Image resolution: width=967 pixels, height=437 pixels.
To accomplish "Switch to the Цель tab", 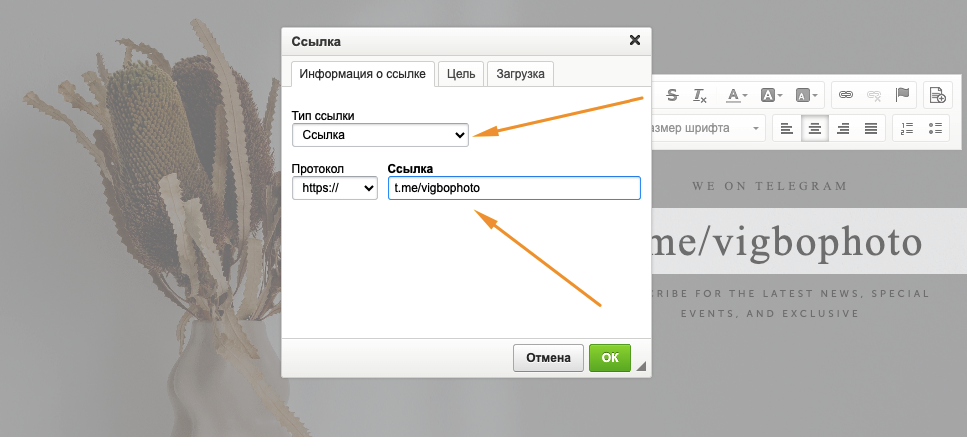I will (461, 73).
